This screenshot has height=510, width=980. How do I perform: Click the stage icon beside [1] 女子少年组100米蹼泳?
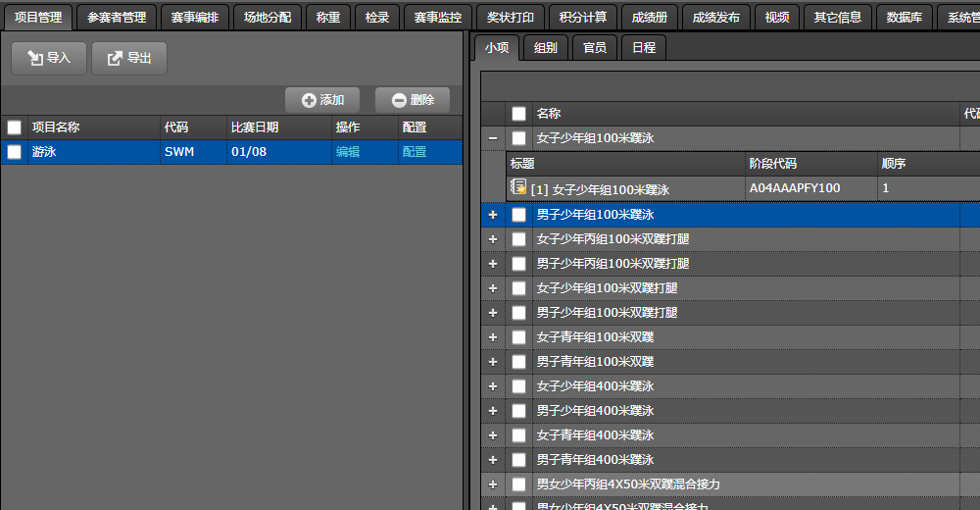518,187
